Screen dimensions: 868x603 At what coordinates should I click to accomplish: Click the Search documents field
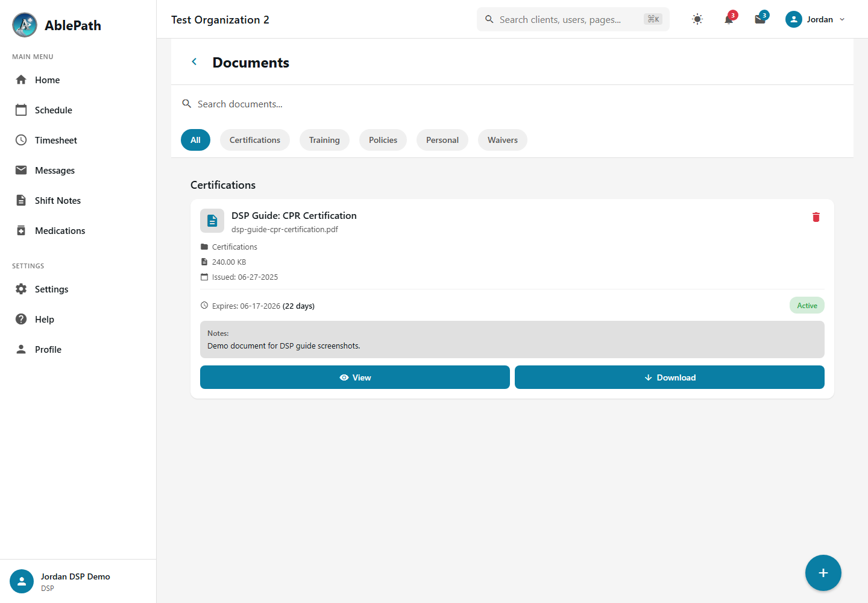(512, 104)
